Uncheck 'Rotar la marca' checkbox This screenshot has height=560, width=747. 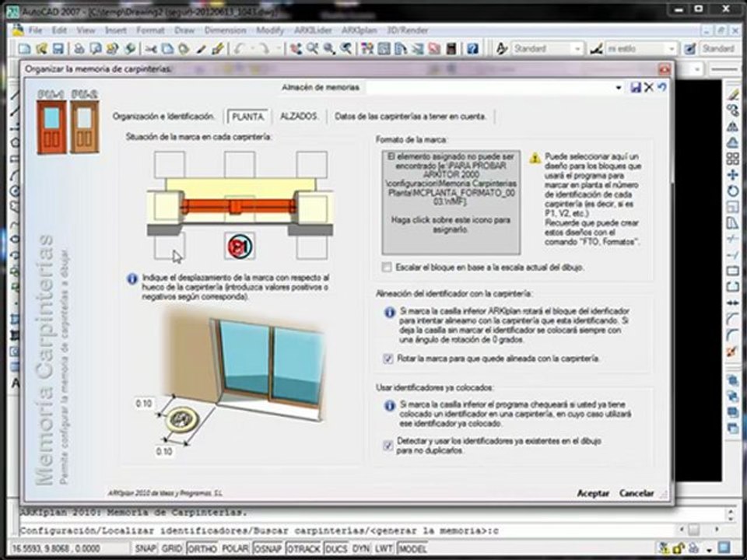tap(388, 359)
